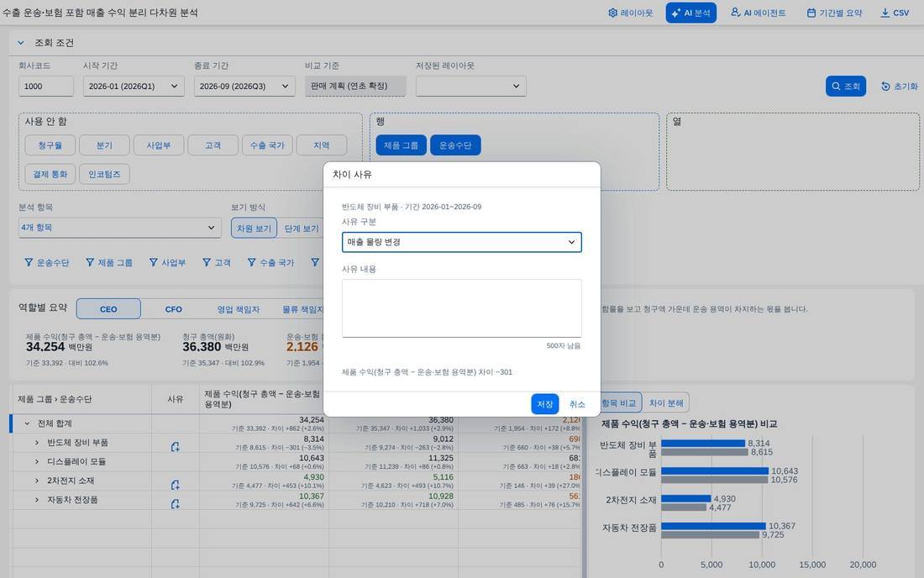
Task: Open the 레이아웃 settings gear
Action: (x=630, y=13)
